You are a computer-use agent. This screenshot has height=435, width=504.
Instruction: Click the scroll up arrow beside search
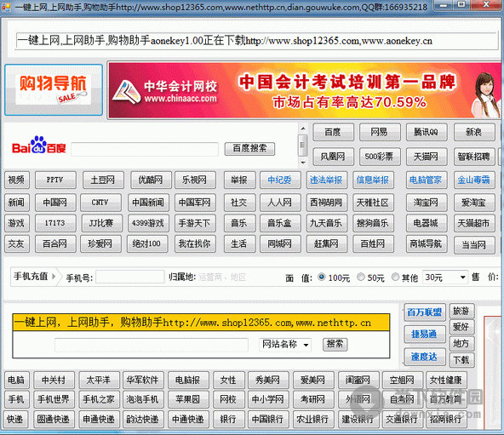click(303, 129)
